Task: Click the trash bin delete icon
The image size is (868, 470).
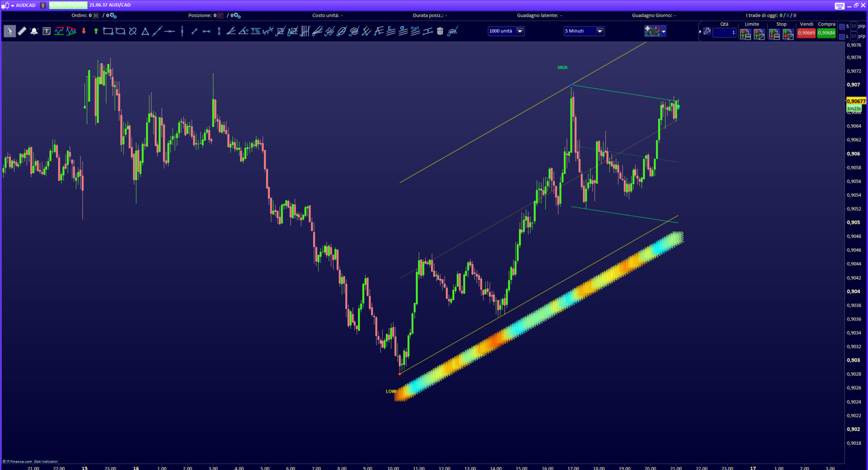Action: click(440, 31)
